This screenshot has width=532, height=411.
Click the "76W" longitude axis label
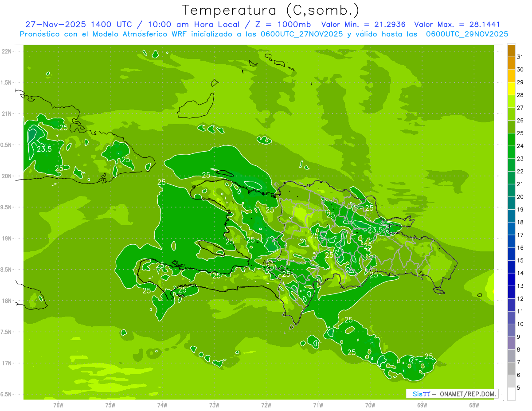(58, 405)
